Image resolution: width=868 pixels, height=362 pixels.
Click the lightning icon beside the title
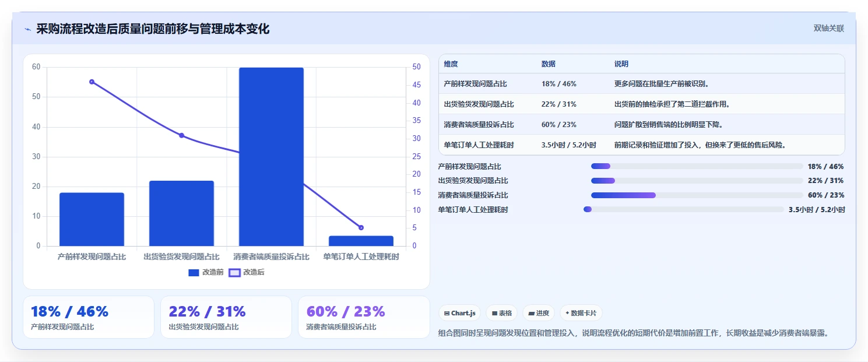click(x=27, y=29)
